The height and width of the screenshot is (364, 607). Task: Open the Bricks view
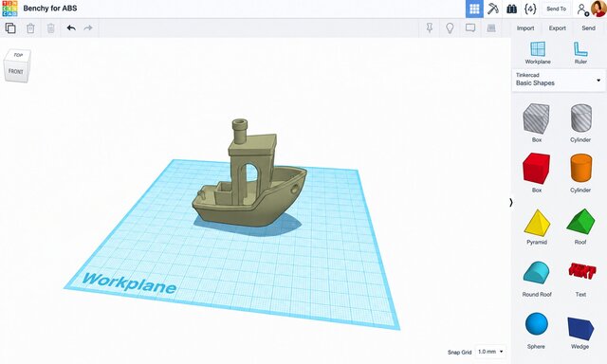(512, 9)
